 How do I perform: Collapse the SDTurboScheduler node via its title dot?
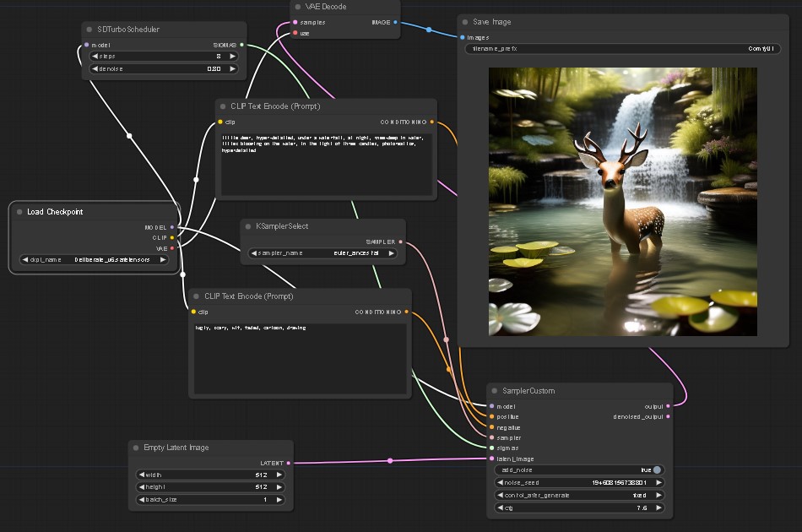click(89, 30)
